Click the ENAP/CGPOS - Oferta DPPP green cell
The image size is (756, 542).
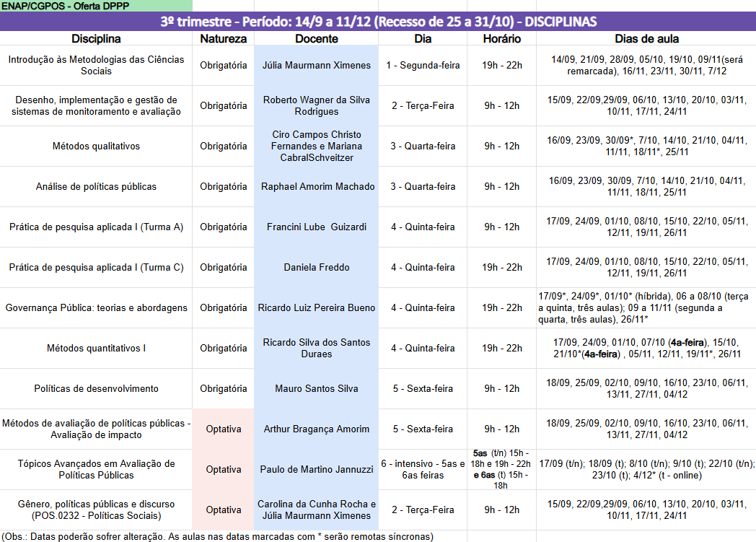(96, 6)
